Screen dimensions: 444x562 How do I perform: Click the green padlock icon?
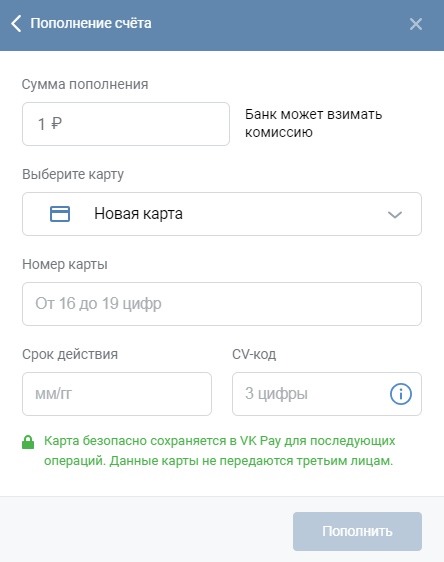point(28,442)
